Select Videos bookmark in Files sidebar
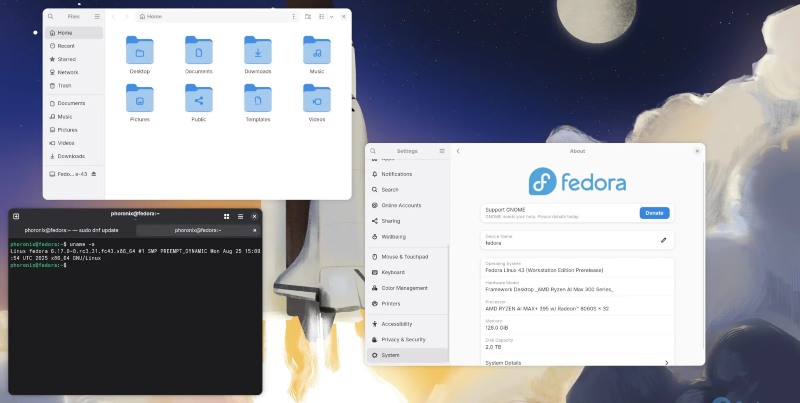The height and width of the screenshot is (403, 800). 74,143
